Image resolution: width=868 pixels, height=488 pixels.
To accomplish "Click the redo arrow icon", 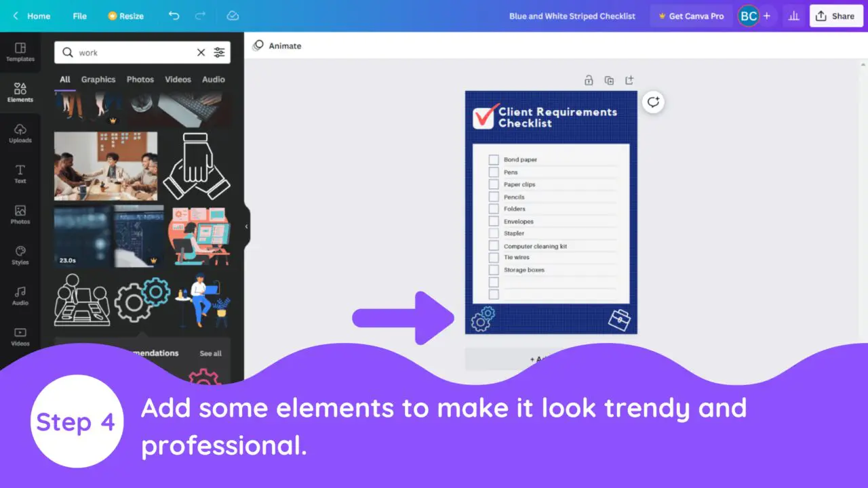I will tap(200, 16).
